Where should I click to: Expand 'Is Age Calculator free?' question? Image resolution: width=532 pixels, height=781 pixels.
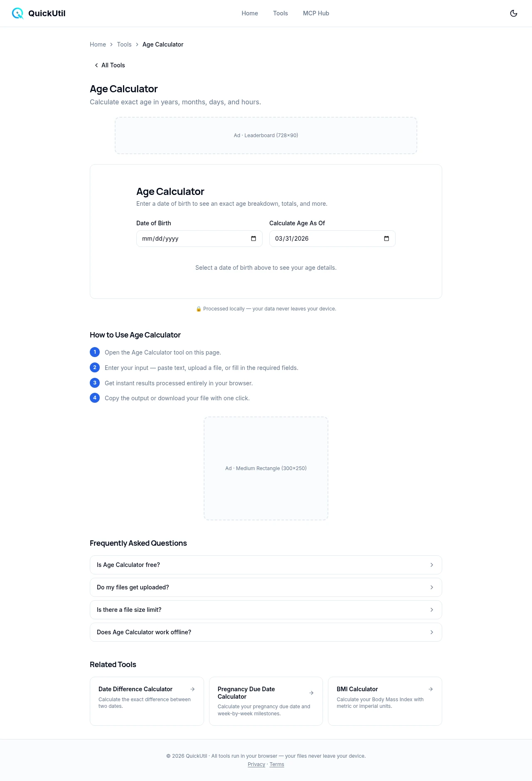266,565
